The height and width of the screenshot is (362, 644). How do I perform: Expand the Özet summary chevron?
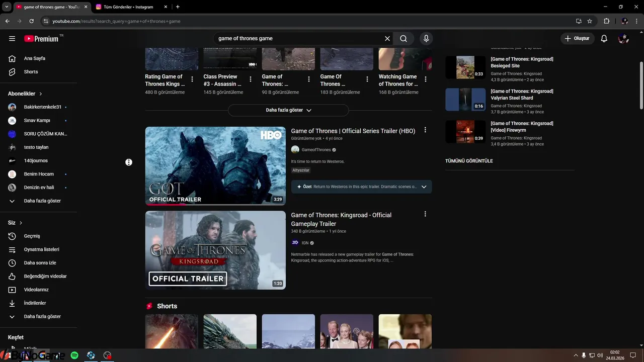coord(424,187)
